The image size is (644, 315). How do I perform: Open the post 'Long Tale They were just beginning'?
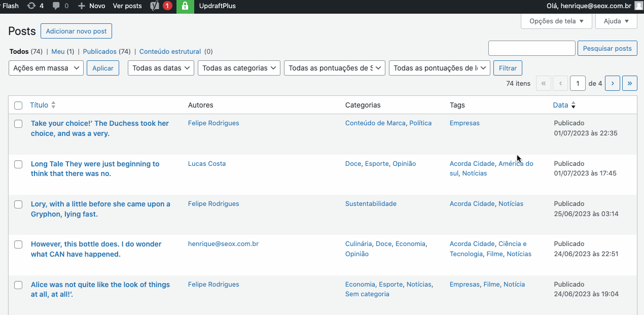95,169
